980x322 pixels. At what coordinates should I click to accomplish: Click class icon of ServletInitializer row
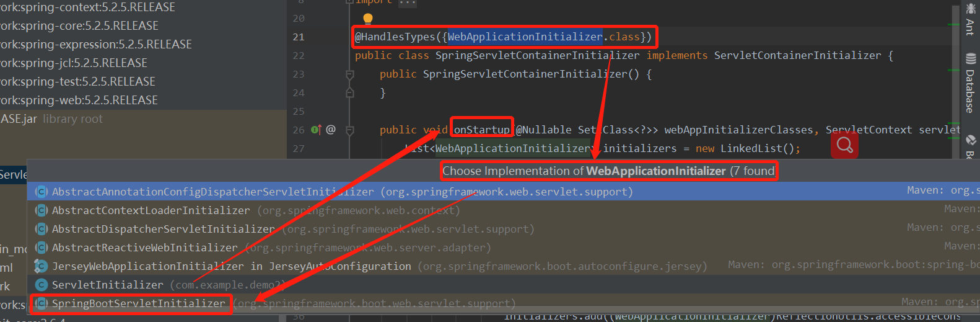42,285
